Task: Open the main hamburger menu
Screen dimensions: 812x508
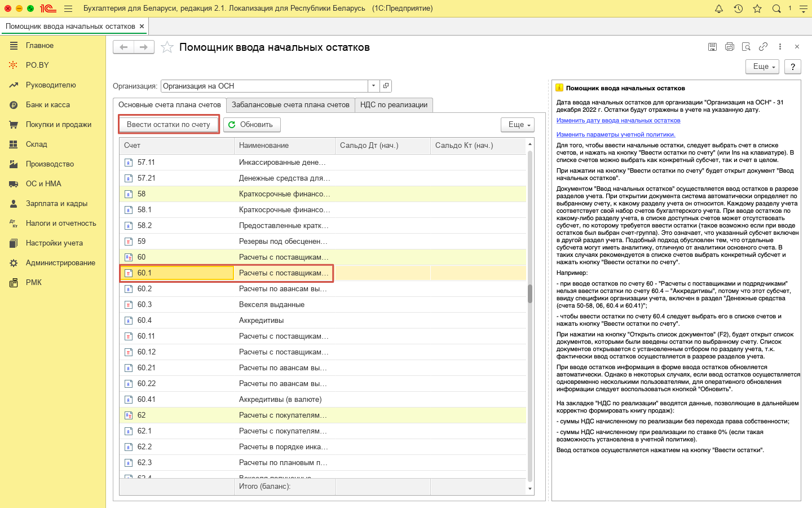Action: coord(68,8)
